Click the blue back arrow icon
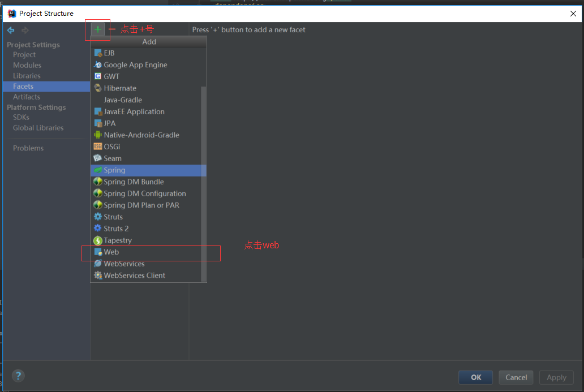584x392 pixels. pos(11,30)
